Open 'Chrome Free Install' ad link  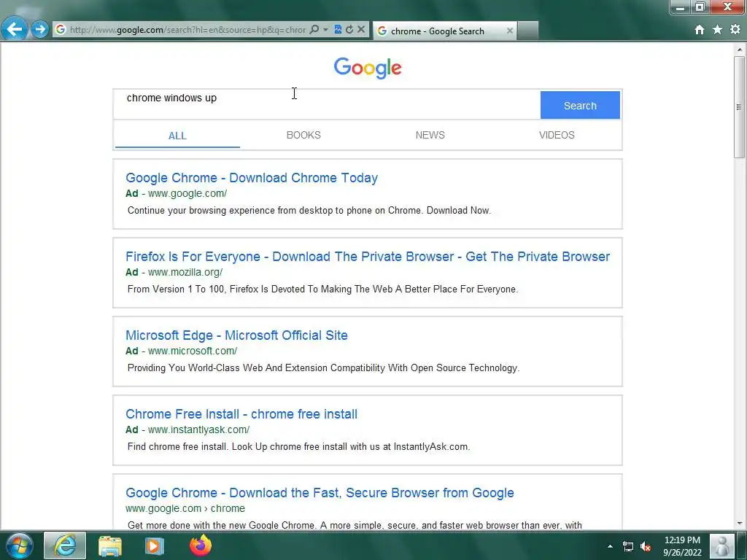click(x=241, y=414)
